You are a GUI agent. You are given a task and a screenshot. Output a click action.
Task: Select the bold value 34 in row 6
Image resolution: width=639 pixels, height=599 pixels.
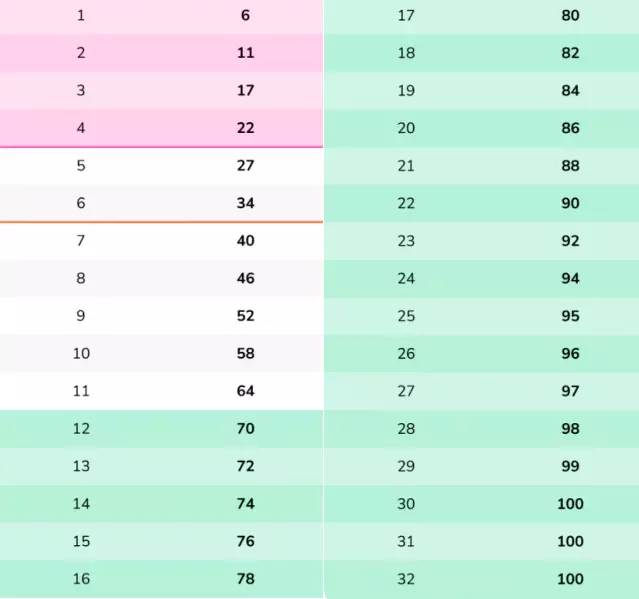coord(245,203)
